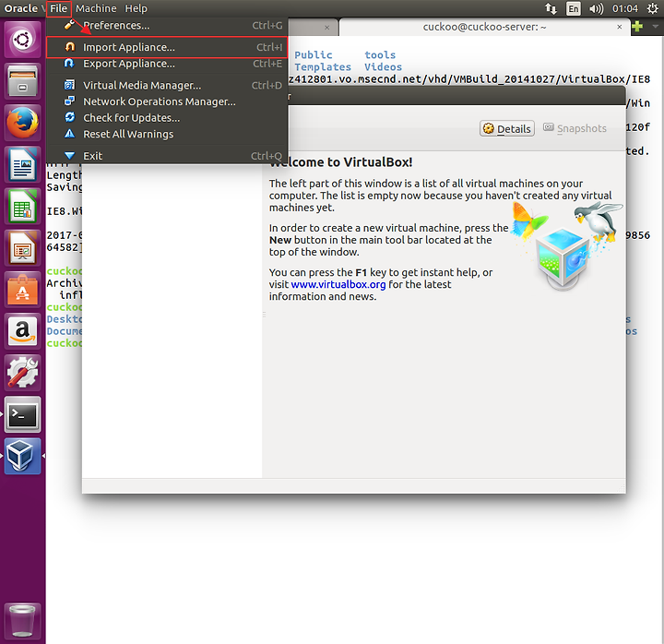Launch LibreOffice Writer from launcher
The height and width of the screenshot is (644, 664).
[x=22, y=164]
